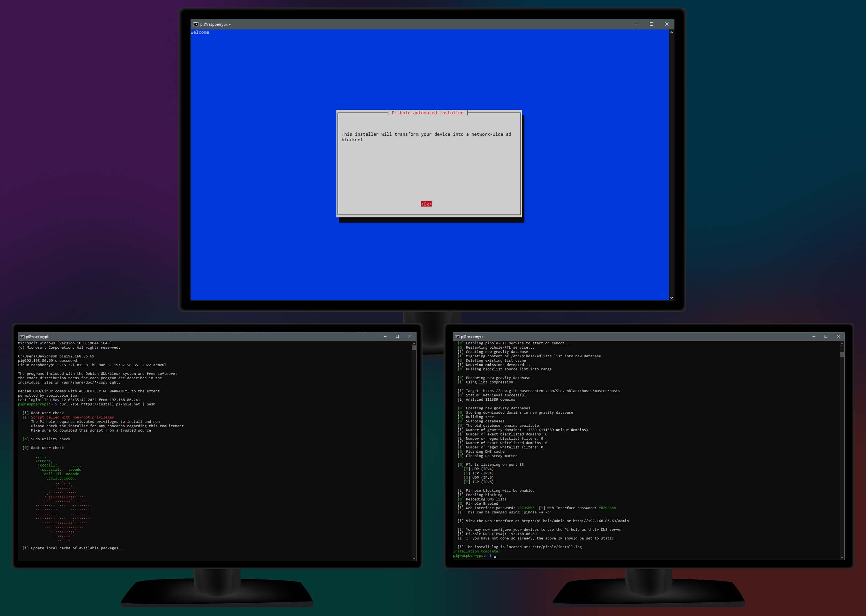
Task: Close the bottom-right terminal window
Action: pos(838,337)
